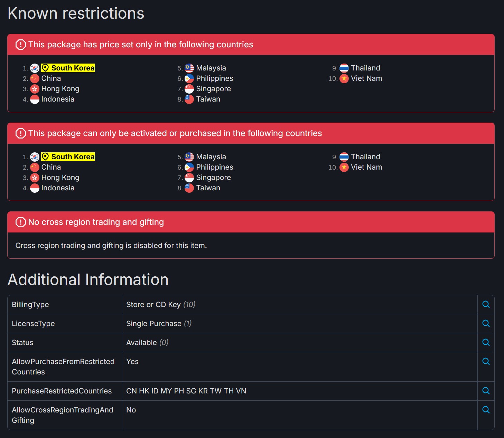Click the Viet Nam flag in the activation list

344,167
